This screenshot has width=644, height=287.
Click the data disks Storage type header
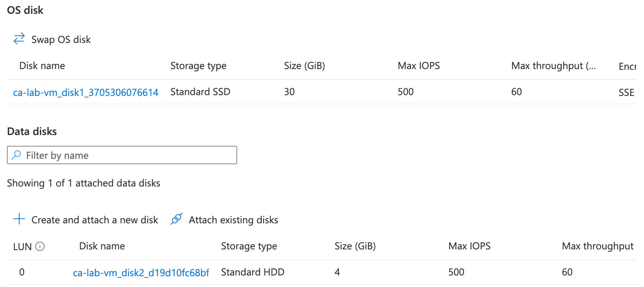249,246
